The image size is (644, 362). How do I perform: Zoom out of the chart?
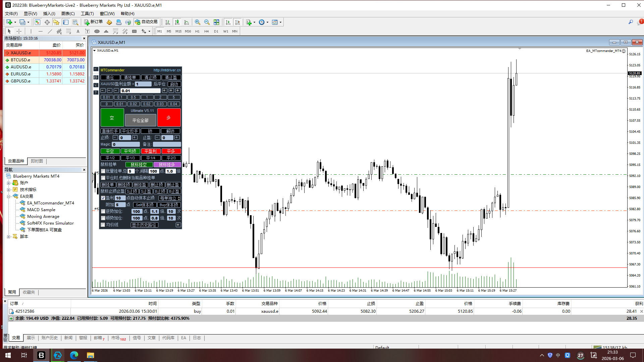[x=207, y=22]
